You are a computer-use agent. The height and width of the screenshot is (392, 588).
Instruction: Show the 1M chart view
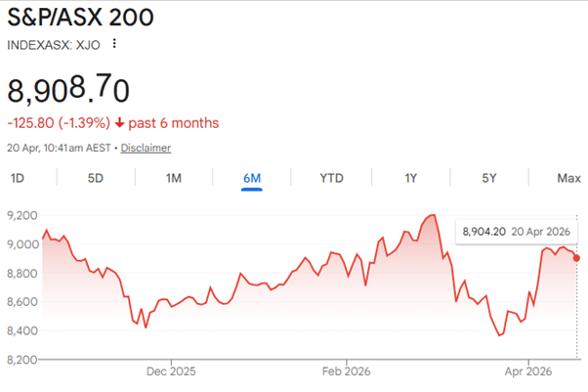click(x=174, y=178)
